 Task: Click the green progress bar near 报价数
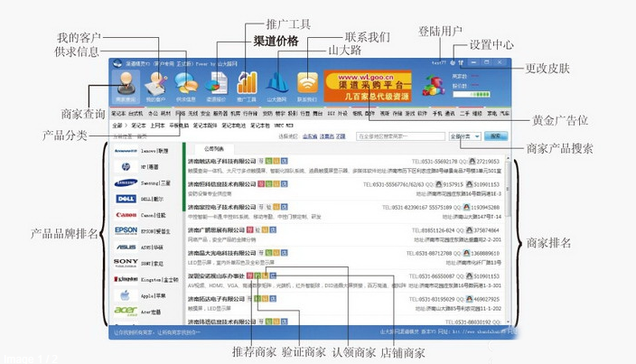(x=472, y=94)
